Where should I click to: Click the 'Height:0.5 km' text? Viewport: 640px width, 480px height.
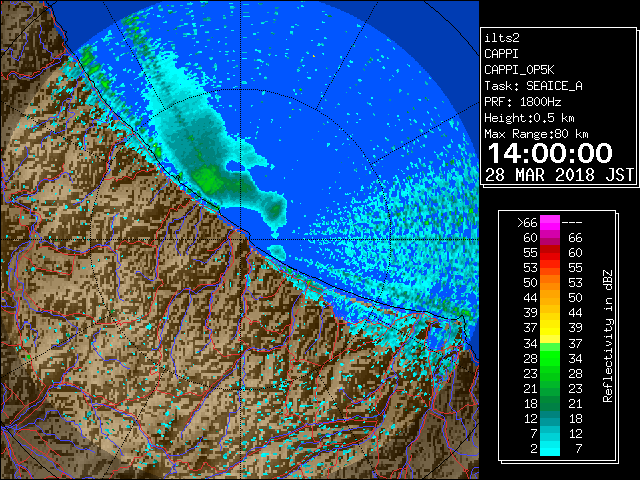click(x=529, y=118)
